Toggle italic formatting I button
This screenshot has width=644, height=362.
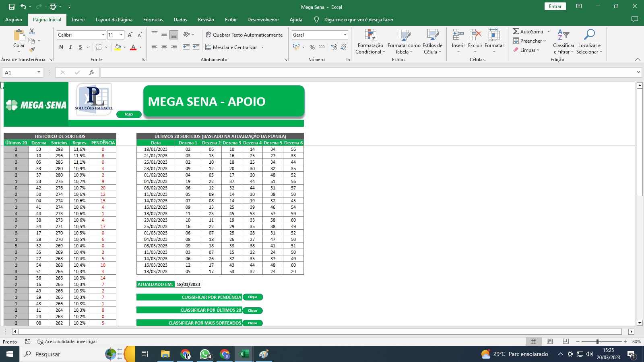pyautogui.click(x=71, y=47)
